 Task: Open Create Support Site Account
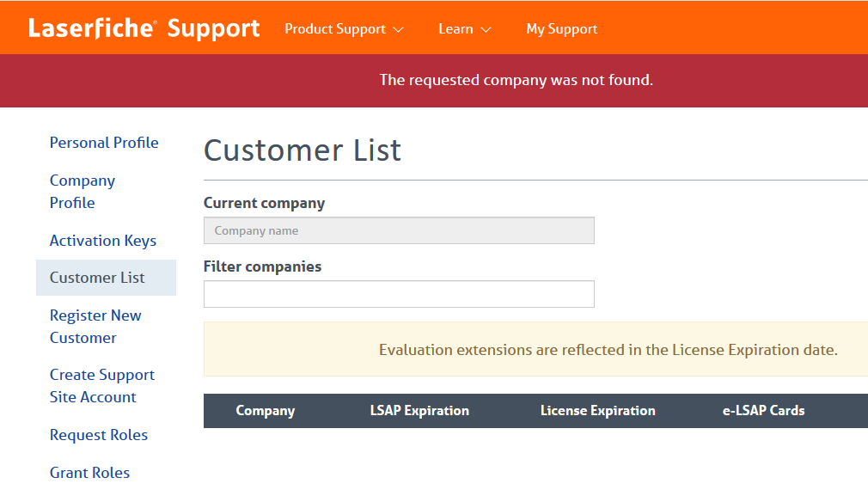click(102, 386)
